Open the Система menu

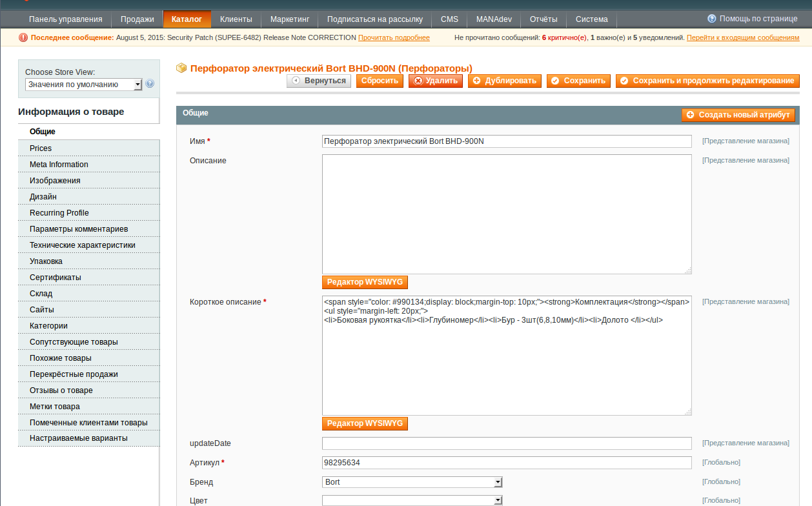point(591,19)
